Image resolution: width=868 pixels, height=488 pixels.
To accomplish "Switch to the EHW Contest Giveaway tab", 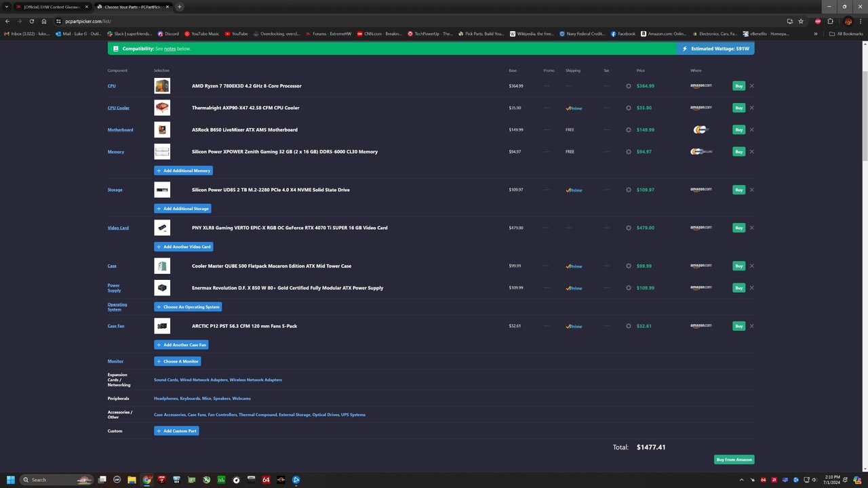I will [51, 7].
